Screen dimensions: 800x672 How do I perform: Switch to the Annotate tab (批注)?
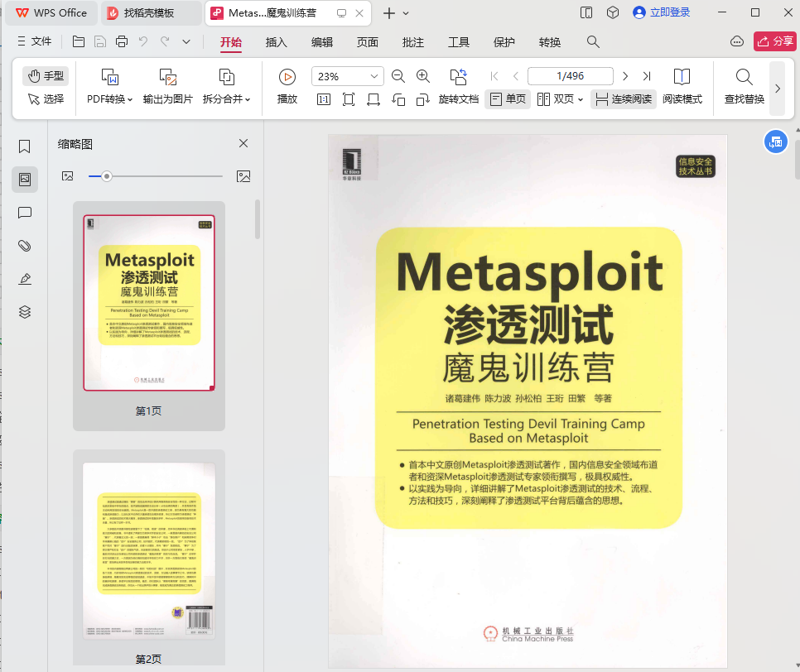[x=412, y=42]
